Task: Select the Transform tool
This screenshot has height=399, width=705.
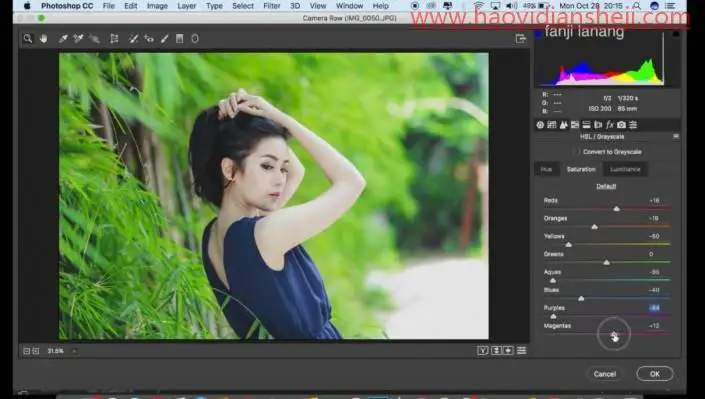Action: (x=114, y=39)
